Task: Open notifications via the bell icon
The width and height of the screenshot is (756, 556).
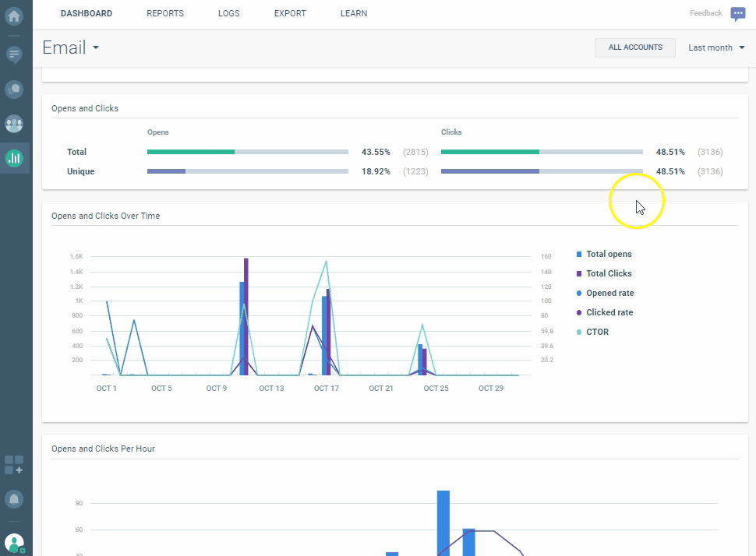Action: 16,499
